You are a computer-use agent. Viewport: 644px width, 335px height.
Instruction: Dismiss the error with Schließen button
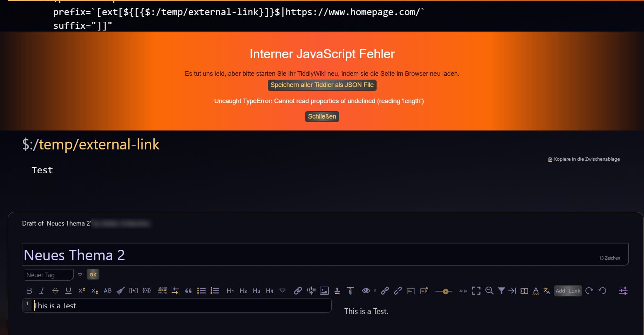click(322, 116)
